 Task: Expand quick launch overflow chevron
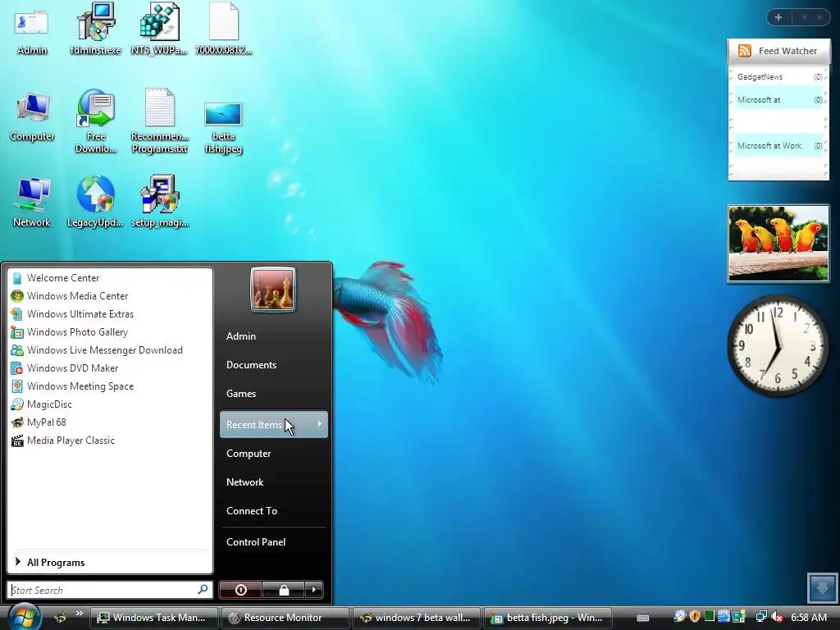click(80, 614)
